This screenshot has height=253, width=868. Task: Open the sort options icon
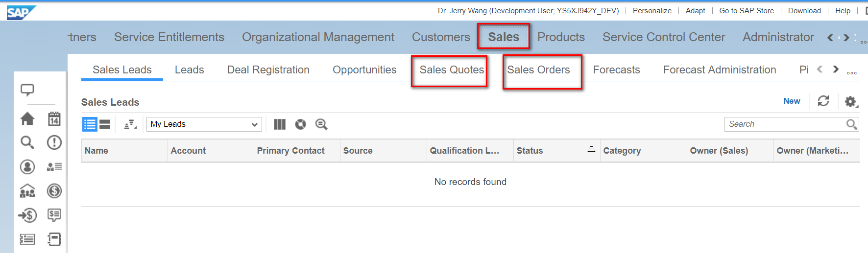(x=130, y=124)
